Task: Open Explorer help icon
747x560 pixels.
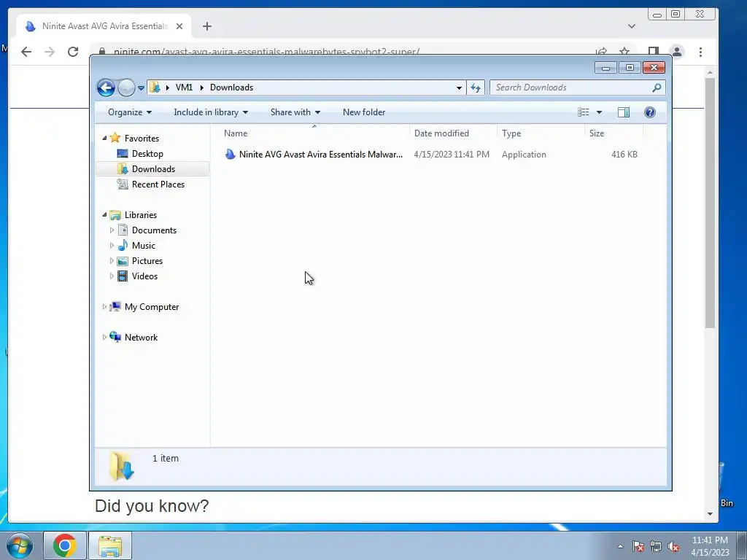Action: click(650, 112)
